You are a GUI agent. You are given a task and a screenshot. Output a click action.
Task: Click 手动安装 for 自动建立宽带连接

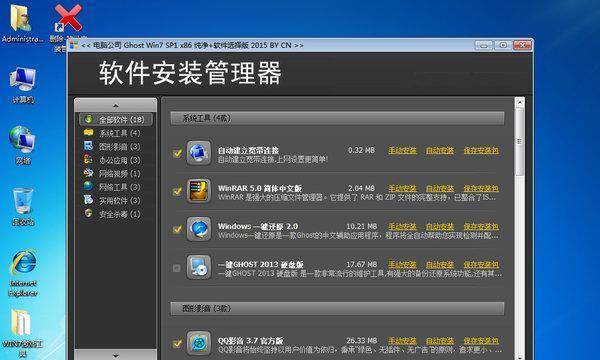tap(402, 150)
